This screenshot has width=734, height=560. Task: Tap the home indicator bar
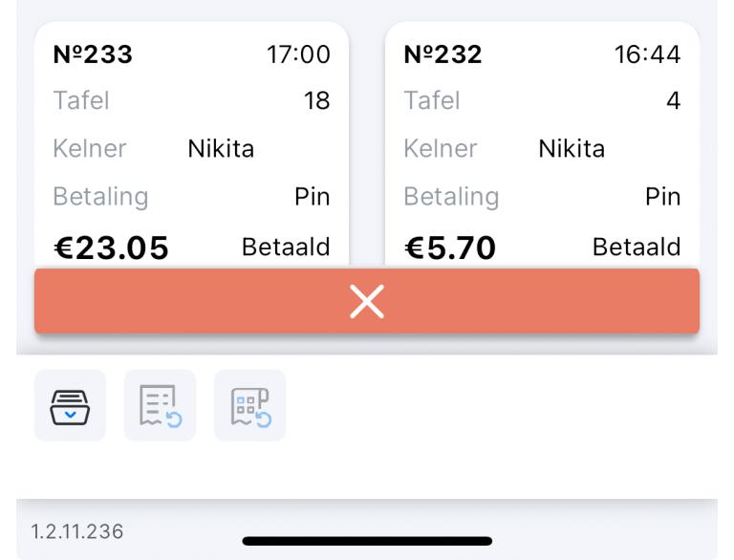(367, 541)
